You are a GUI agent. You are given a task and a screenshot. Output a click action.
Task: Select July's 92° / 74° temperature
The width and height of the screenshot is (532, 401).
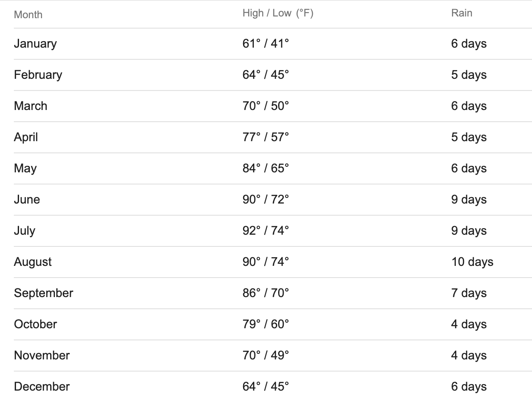tap(266, 231)
